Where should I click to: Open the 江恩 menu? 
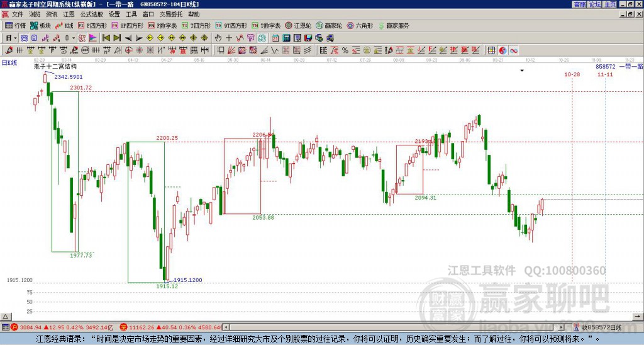click(x=69, y=14)
